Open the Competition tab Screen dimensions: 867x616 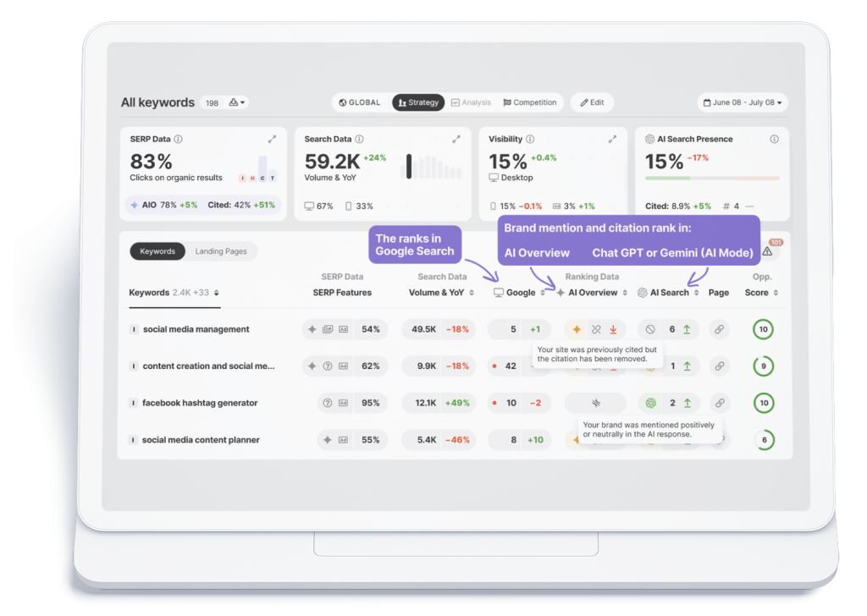[529, 102]
